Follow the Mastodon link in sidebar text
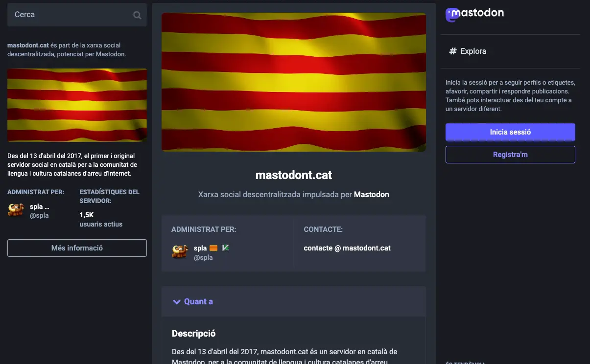The height and width of the screenshot is (364, 590). (x=110, y=54)
